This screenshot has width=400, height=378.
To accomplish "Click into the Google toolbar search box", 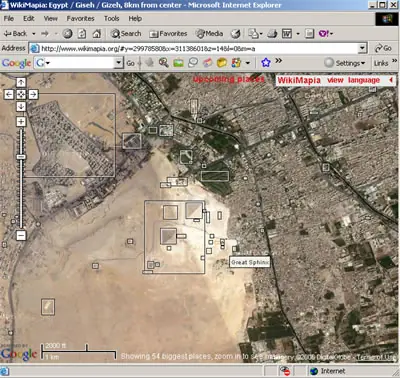I will tap(78, 63).
